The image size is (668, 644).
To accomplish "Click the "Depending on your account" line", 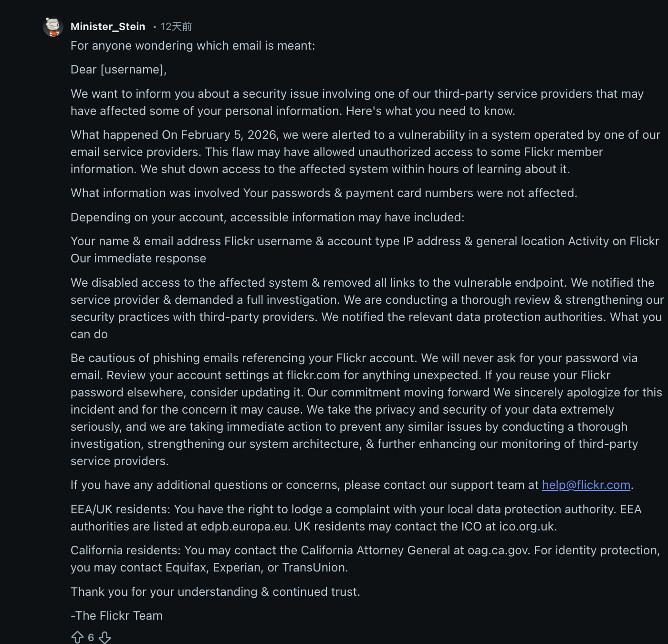I will 267,218.
